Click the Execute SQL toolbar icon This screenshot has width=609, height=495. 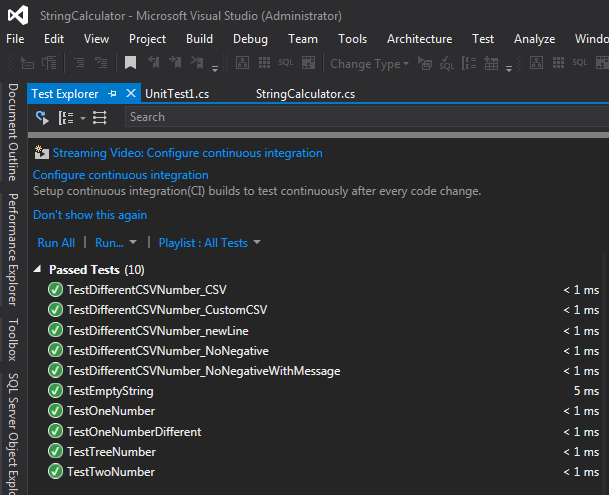(x=425, y=63)
